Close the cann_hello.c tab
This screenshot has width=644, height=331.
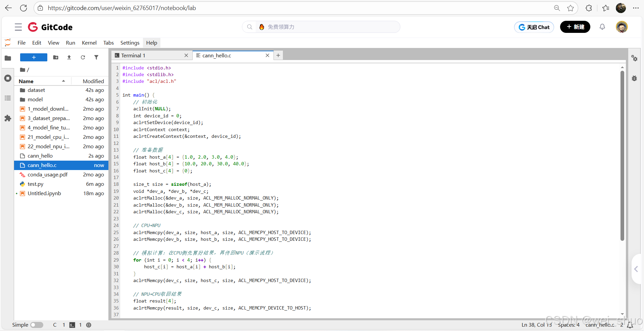267,56
